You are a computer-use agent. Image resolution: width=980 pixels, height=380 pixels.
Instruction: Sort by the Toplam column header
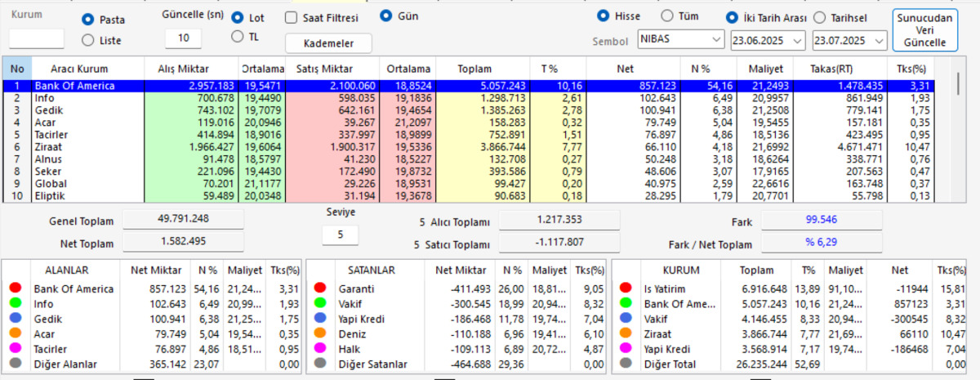click(x=475, y=69)
